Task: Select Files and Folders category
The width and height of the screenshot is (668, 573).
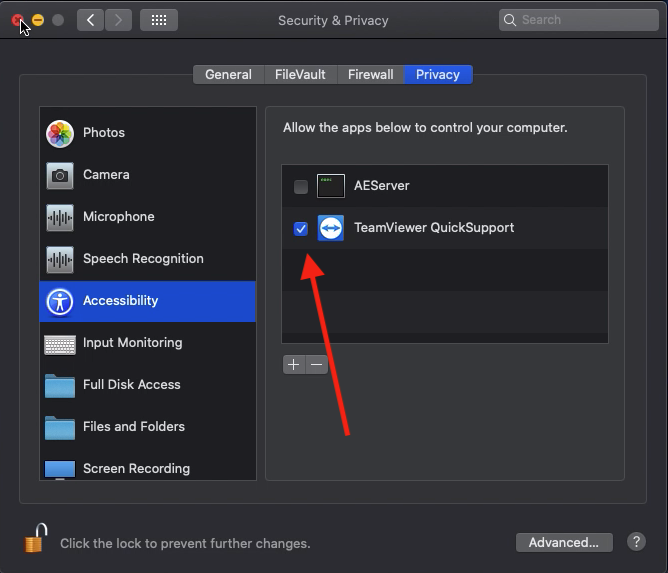Action: [x=133, y=427]
